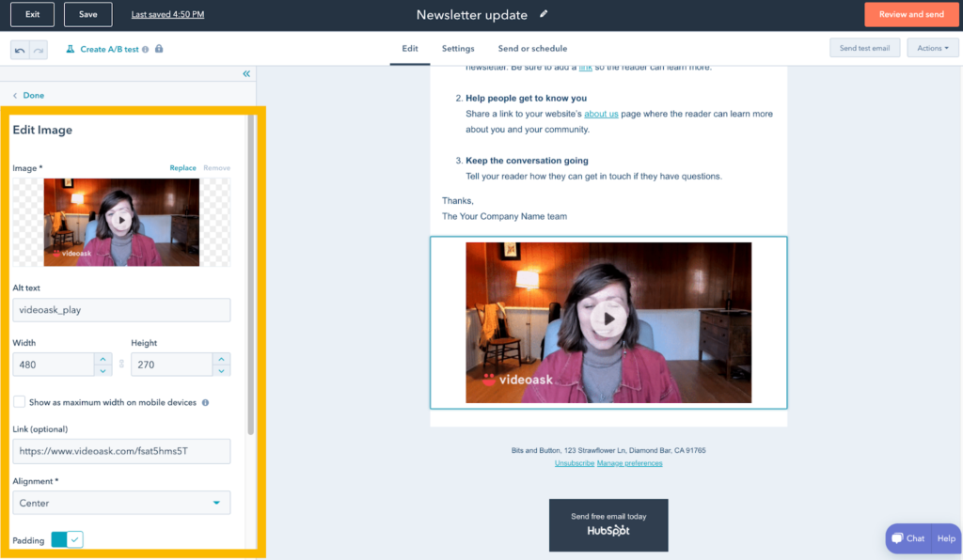Click the Help button
Screen dimensions: 963x560
click(946, 538)
